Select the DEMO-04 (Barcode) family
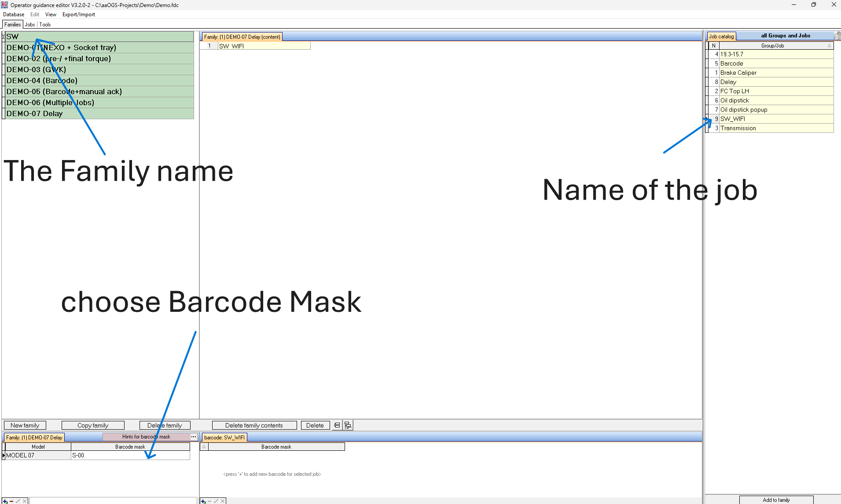The width and height of the screenshot is (841, 504). [42, 80]
